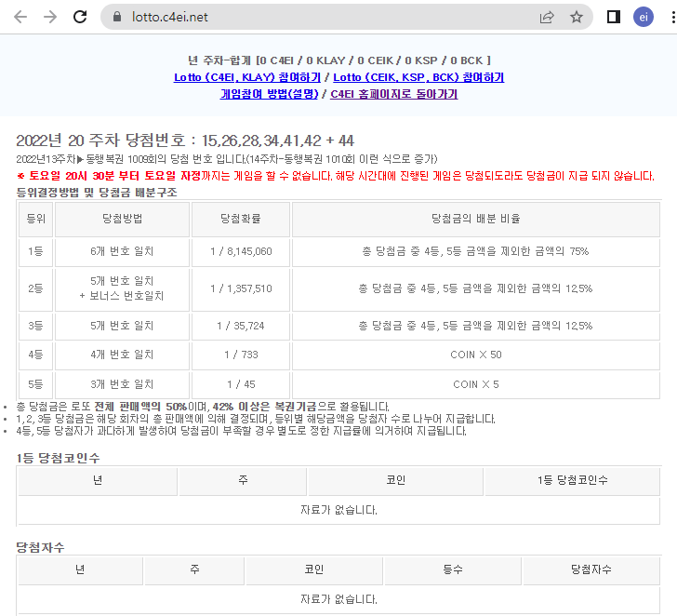Click the 3등 rank cell
677x616 pixels.
click(x=36, y=326)
